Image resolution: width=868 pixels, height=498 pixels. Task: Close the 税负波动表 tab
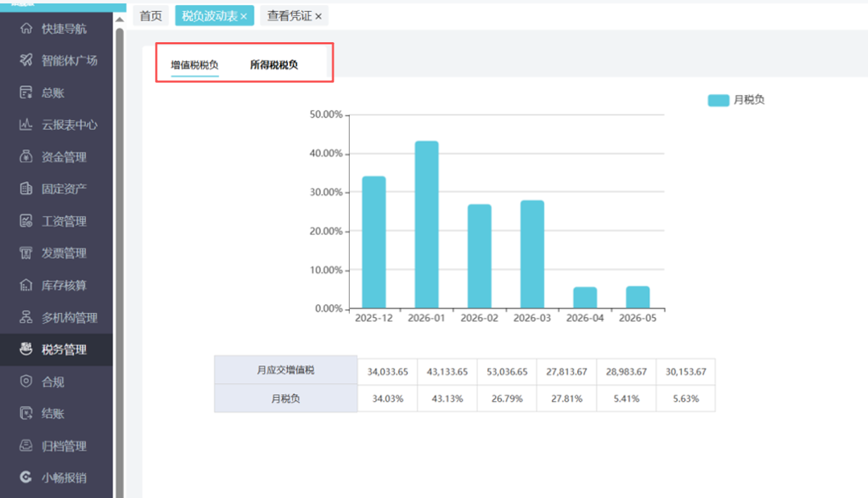point(244,16)
